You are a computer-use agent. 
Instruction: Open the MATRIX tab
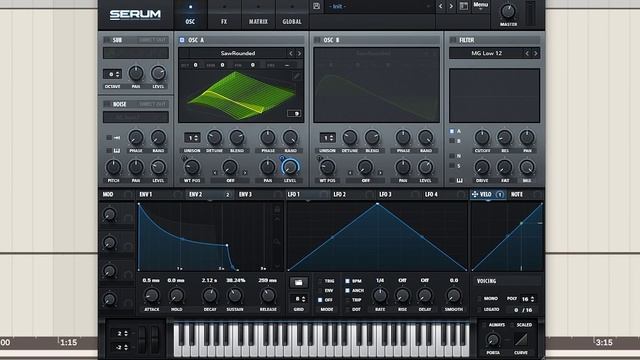[x=258, y=15]
